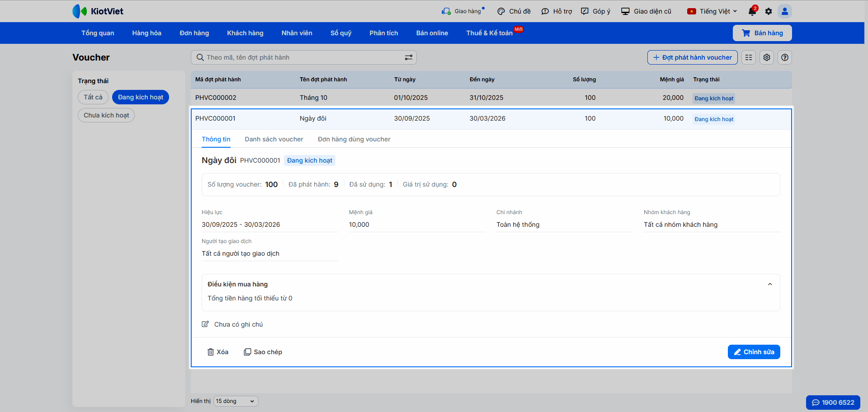868x412 pixels.
Task: Switch to "Danh sách voucher" tab
Action: point(274,139)
